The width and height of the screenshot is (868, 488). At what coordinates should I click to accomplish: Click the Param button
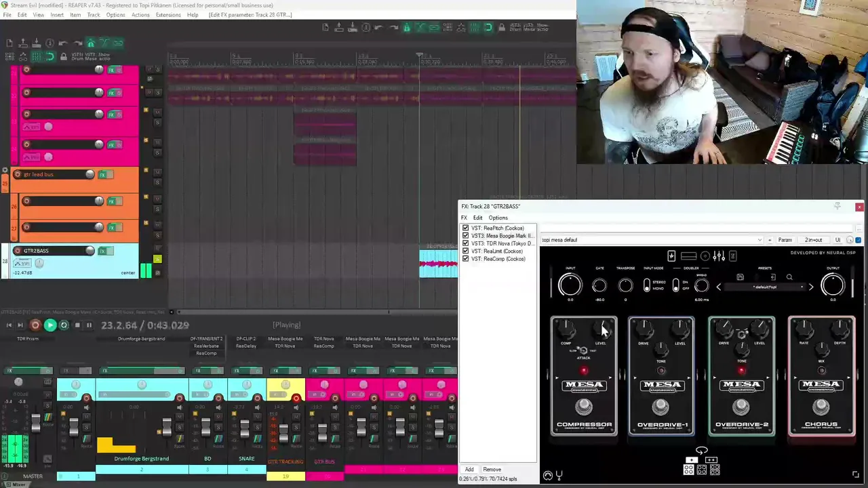tap(785, 240)
